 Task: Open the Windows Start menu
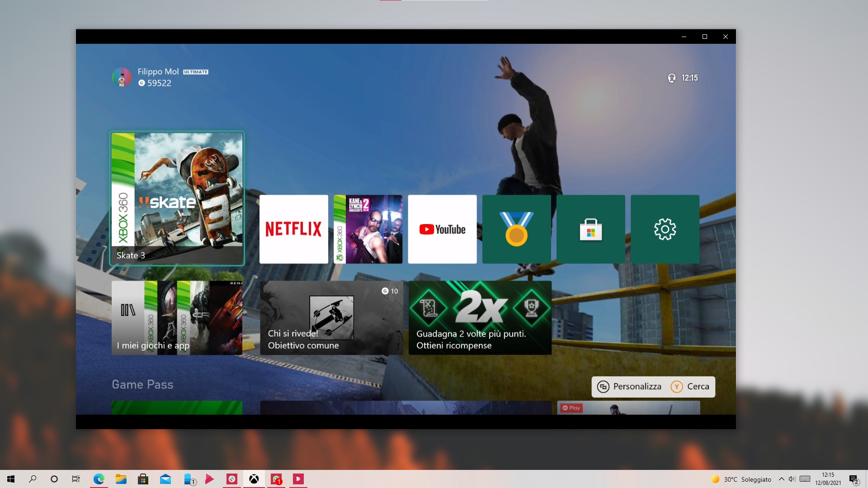pyautogui.click(x=11, y=479)
